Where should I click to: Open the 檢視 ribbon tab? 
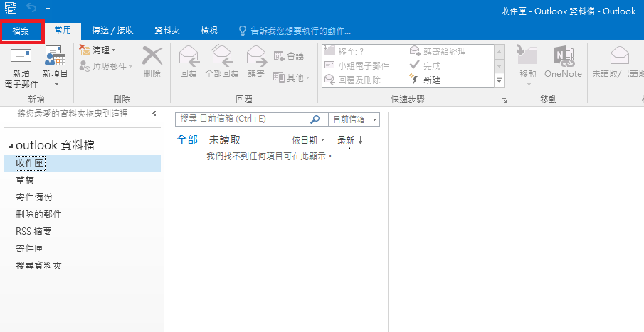pyautogui.click(x=209, y=31)
